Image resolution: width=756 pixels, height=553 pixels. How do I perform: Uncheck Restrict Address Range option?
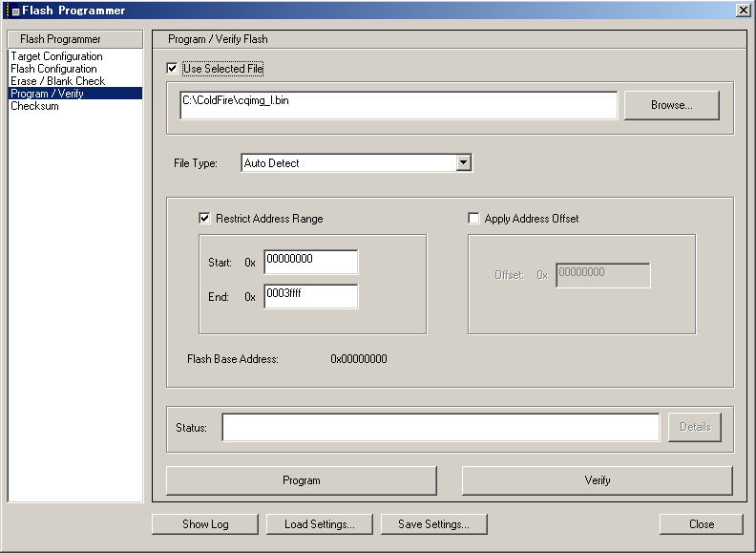click(x=204, y=219)
